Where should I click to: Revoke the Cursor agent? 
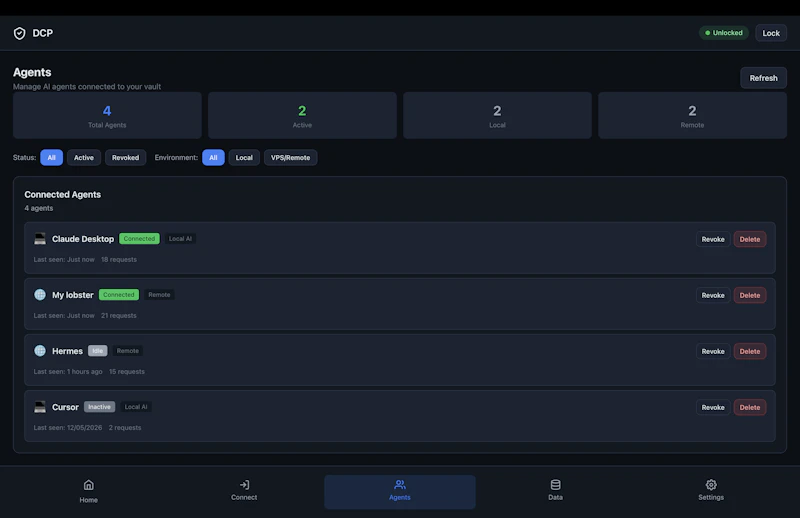click(713, 408)
